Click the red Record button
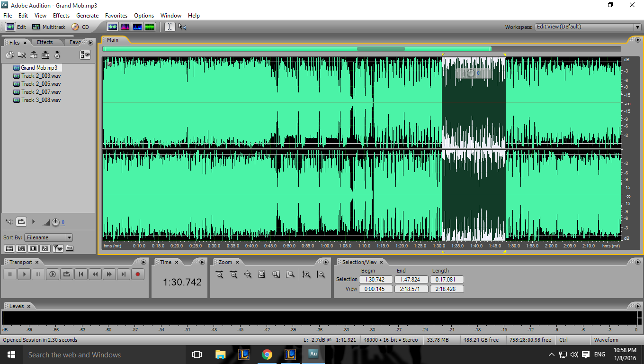This screenshot has width=644, height=364. [x=138, y=274]
